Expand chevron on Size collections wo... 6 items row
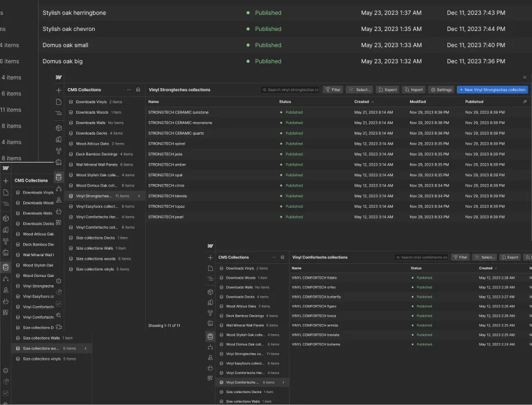Viewport: 532px width, 405px height. [x=86, y=348]
